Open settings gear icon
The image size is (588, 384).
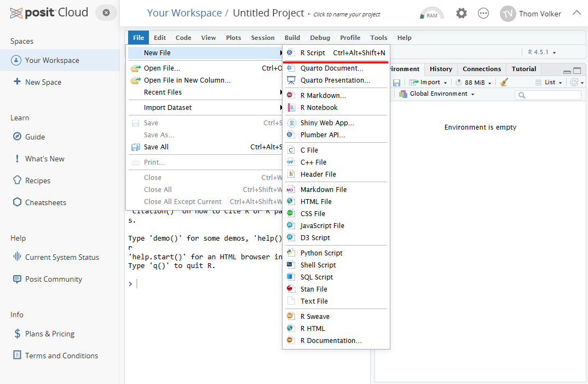[461, 14]
